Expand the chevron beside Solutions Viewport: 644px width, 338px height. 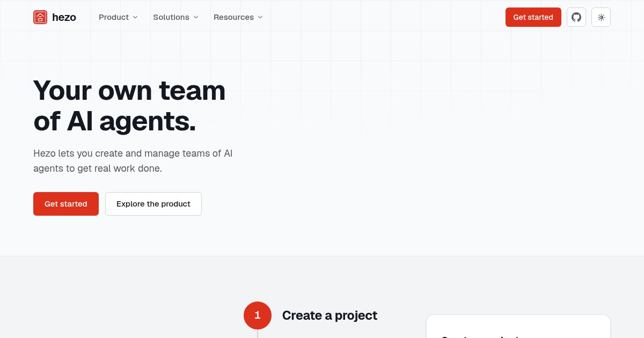196,17
